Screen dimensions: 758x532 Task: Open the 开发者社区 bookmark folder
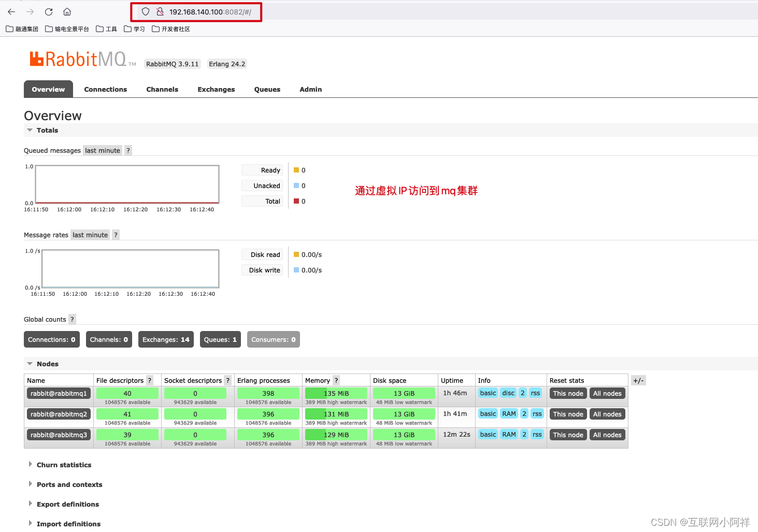171,29
